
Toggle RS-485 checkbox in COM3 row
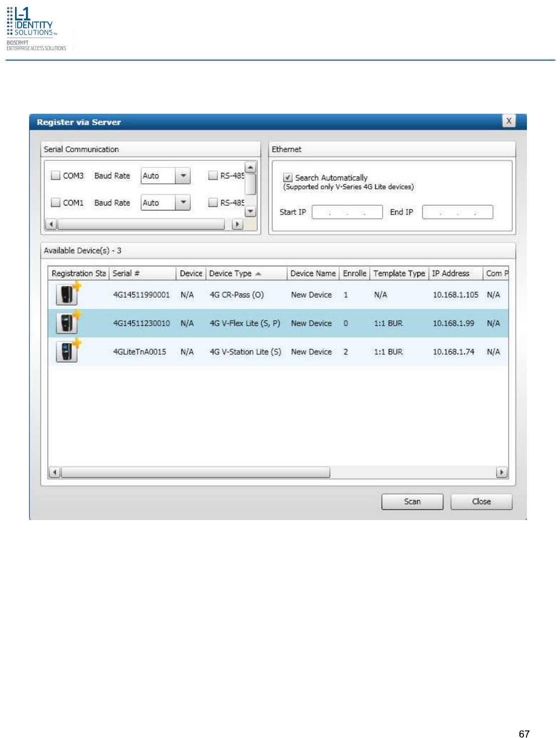tap(213, 175)
